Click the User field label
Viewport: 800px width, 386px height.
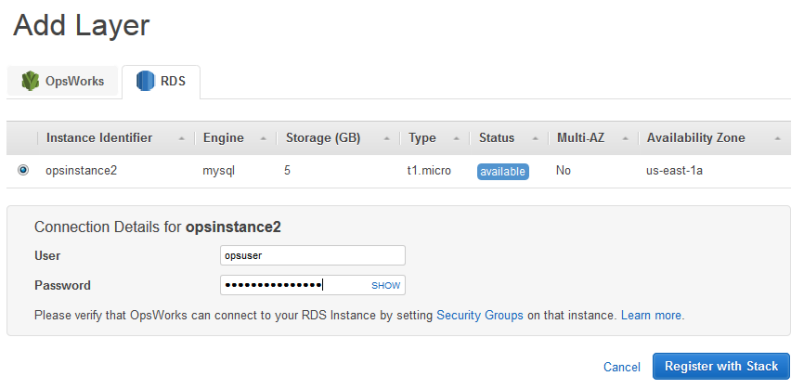point(47,255)
